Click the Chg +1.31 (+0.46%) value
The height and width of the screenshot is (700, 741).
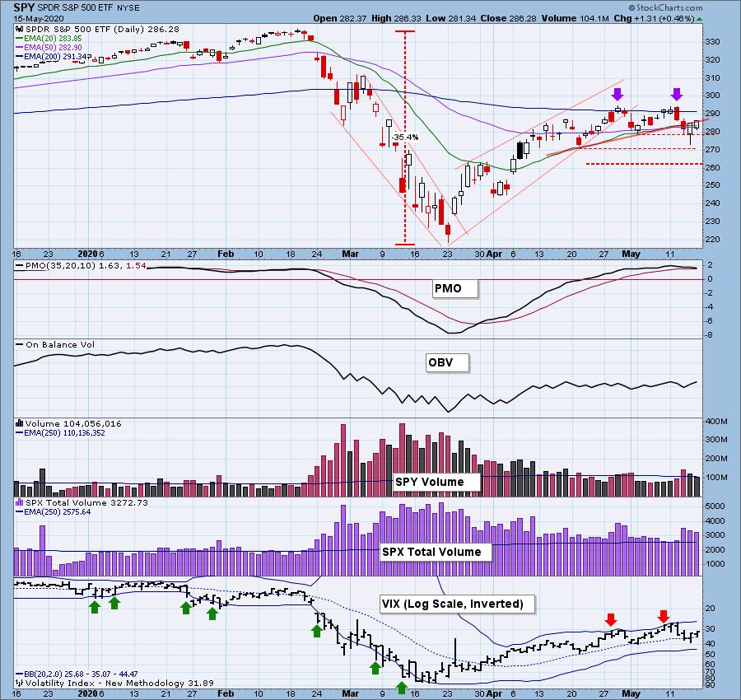coord(654,18)
